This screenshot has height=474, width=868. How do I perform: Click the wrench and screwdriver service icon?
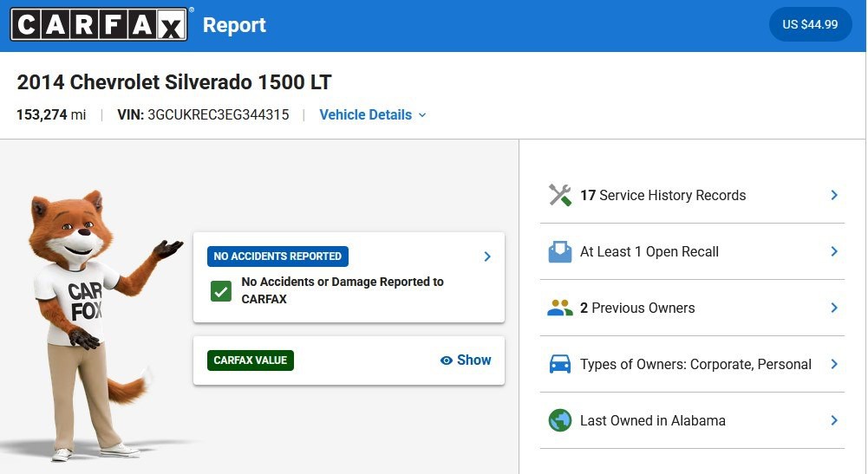point(559,195)
